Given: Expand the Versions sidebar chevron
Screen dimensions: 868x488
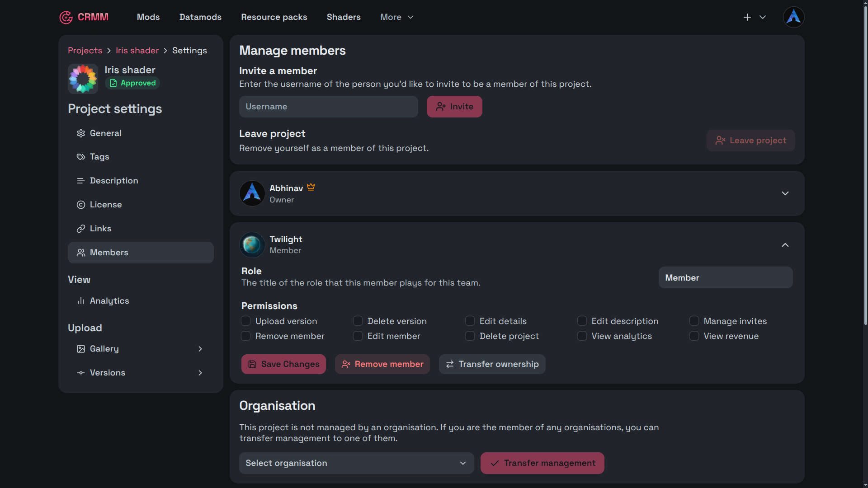Looking at the screenshot, I should pos(200,373).
